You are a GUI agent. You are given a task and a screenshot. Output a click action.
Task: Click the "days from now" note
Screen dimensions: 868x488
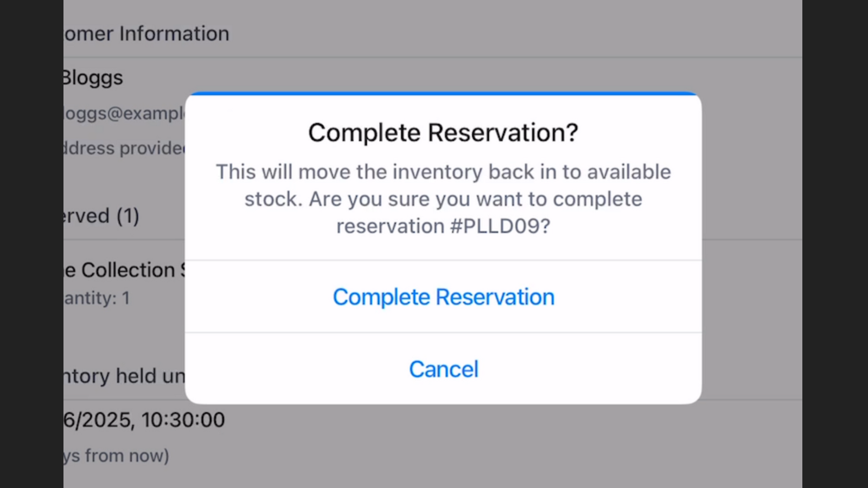pos(116,455)
